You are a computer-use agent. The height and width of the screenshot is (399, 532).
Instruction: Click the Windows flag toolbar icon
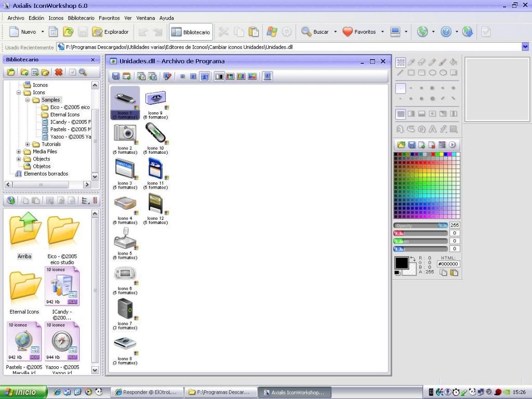click(x=272, y=32)
